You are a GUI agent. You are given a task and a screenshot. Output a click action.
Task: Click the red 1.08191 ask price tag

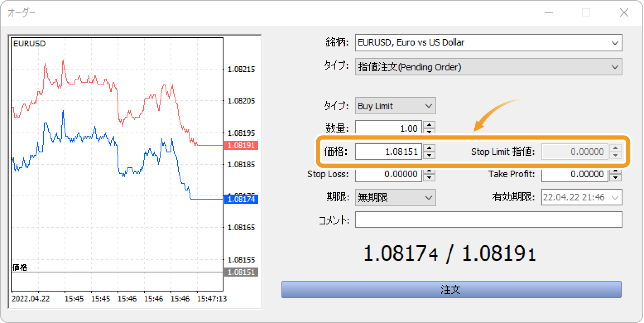click(x=241, y=146)
